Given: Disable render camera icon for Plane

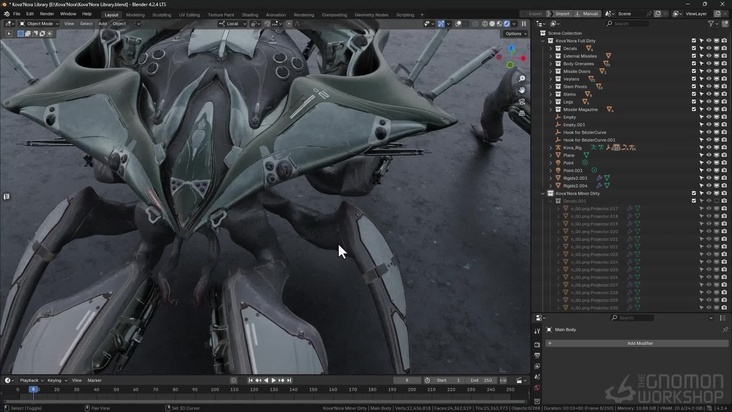Looking at the screenshot, I should [x=724, y=155].
